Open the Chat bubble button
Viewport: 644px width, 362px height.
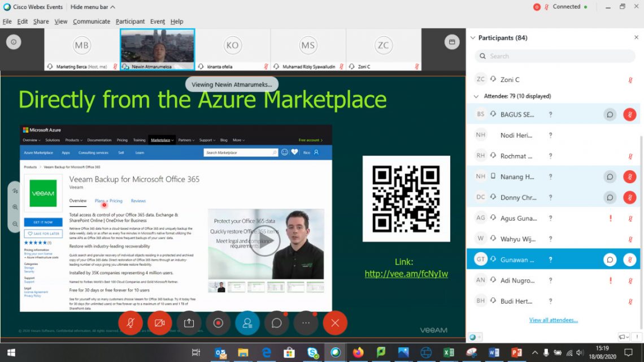(277, 323)
